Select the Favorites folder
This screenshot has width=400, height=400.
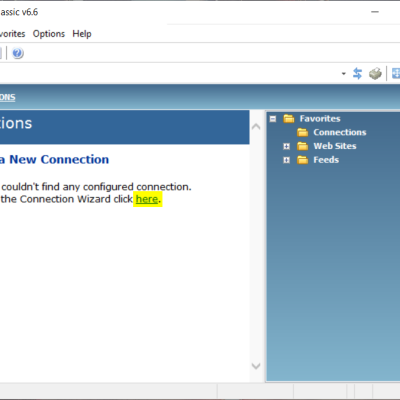coord(320,119)
